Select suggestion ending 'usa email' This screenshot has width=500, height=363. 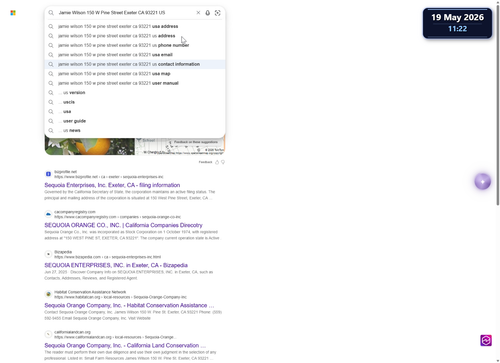click(x=135, y=55)
